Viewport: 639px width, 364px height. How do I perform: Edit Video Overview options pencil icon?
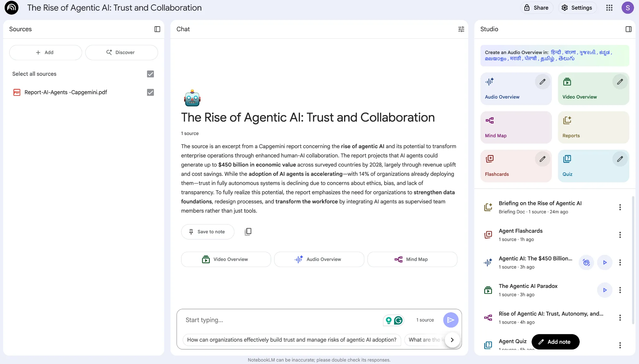tap(620, 82)
